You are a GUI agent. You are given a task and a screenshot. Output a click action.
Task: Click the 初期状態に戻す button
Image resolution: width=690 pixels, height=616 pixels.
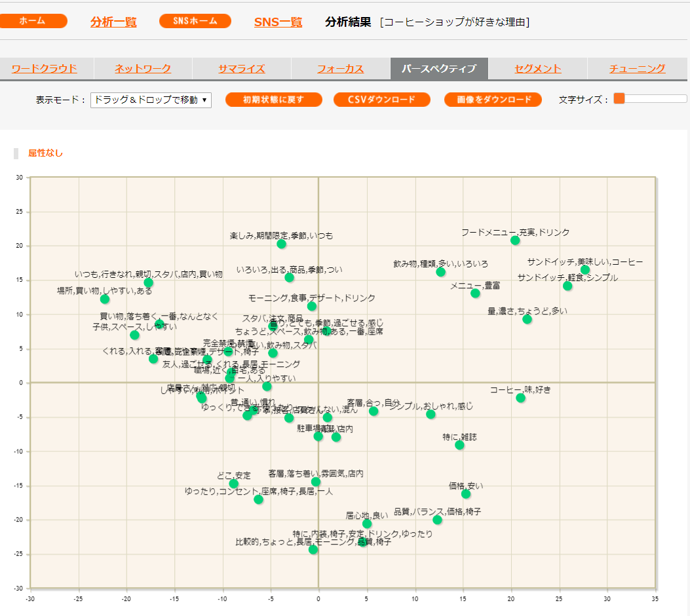click(x=273, y=100)
